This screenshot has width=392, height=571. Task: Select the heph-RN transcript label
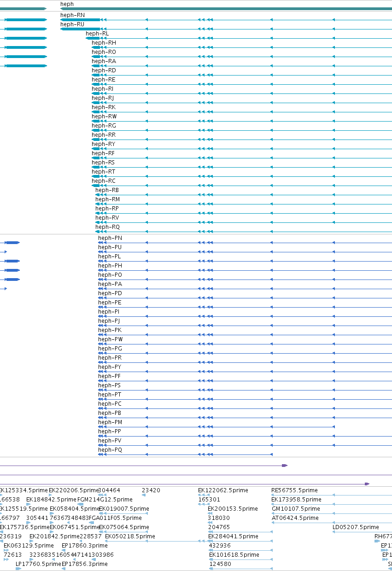click(x=72, y=15)
